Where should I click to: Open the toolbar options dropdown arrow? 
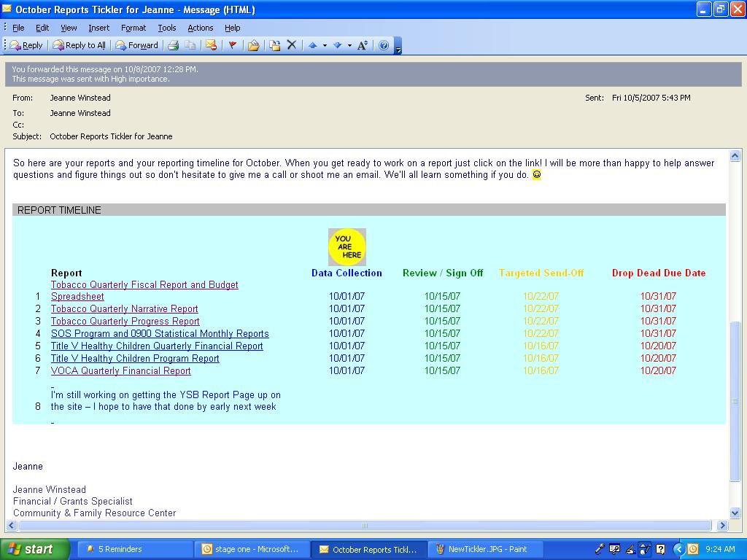(398, 47)
